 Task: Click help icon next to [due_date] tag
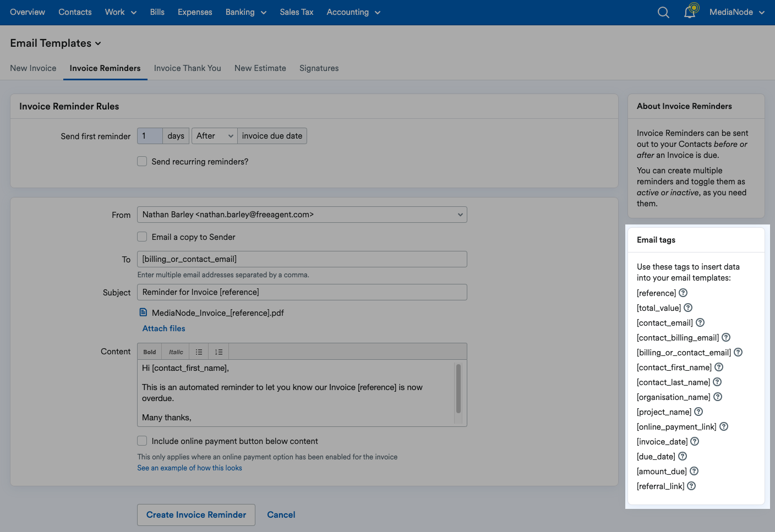click(x=683, y=456)
